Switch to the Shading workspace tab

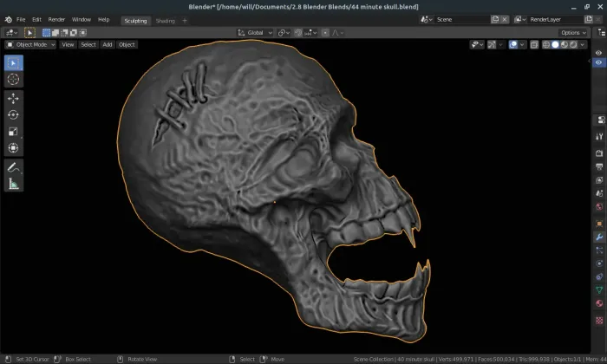tap(165, 20)
